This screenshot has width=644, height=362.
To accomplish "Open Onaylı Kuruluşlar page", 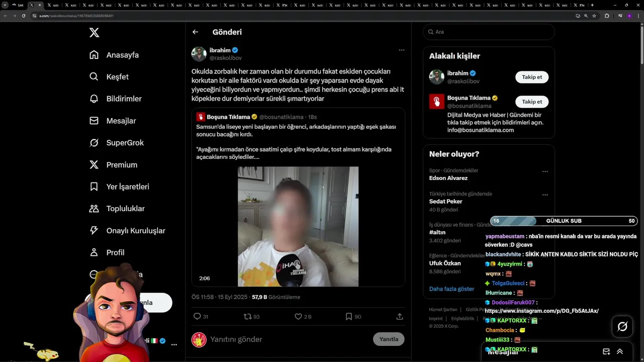I will point(127,230).
